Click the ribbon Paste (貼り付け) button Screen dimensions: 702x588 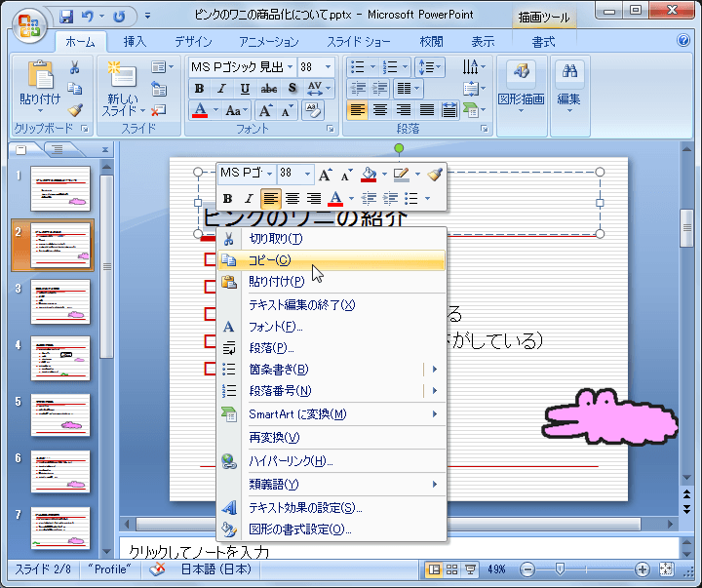(40, 86)
